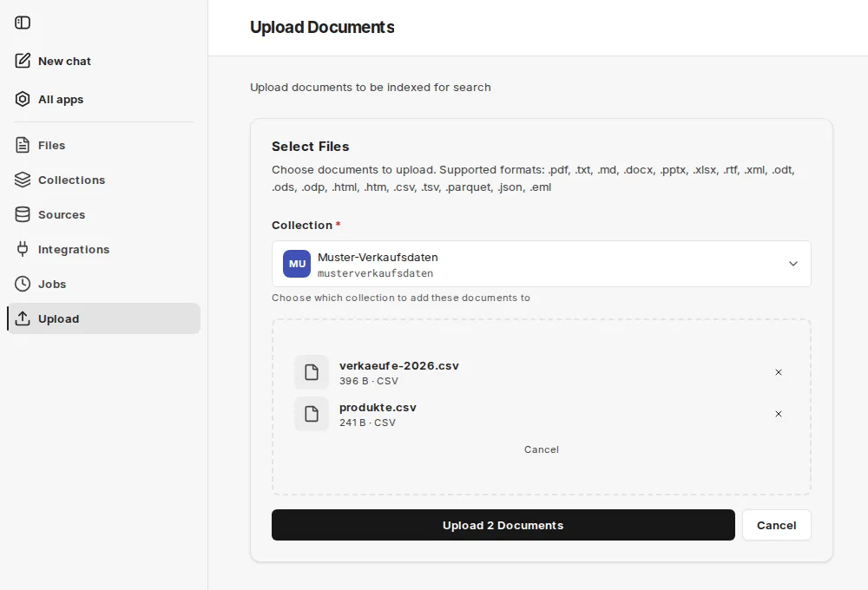Click the Collections stack icon
The image size is (868, 590).
[x=23, y=180]
